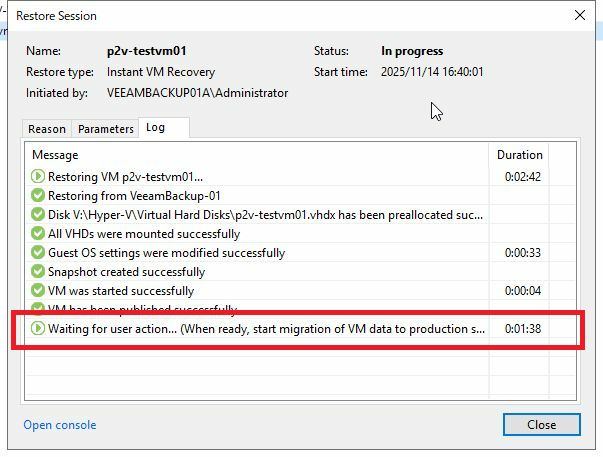Close the Restore Session dialog with X

[x=579, y=15]
